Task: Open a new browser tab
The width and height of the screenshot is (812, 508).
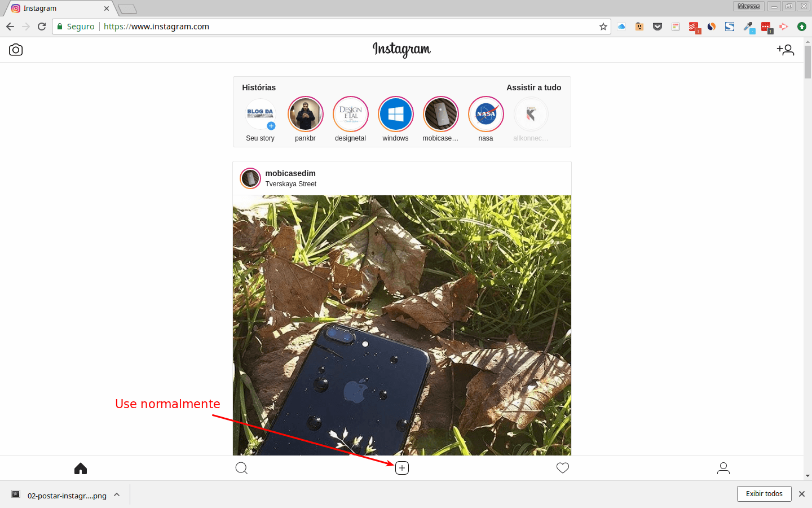Action: click(127, 8)
